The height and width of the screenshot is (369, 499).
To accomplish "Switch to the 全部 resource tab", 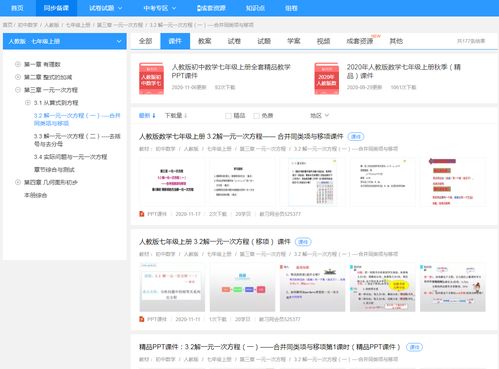I will [x=145, y=41].
